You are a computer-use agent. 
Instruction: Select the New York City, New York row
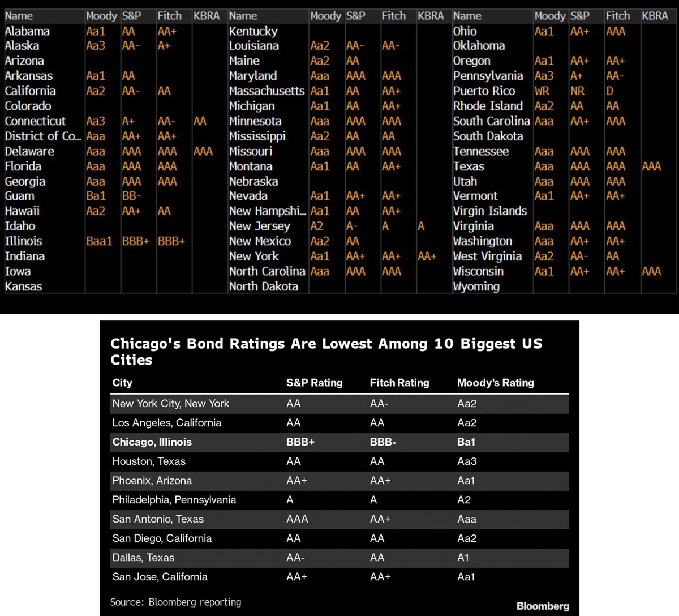340,404
